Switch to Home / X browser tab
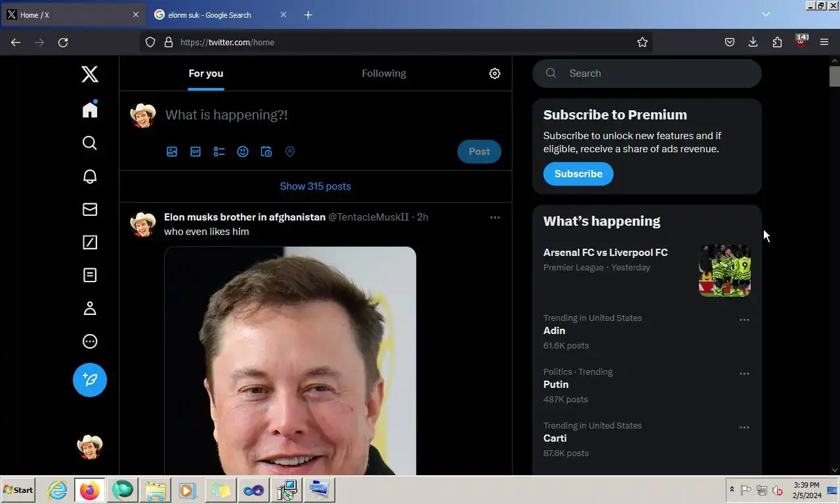 72,14
